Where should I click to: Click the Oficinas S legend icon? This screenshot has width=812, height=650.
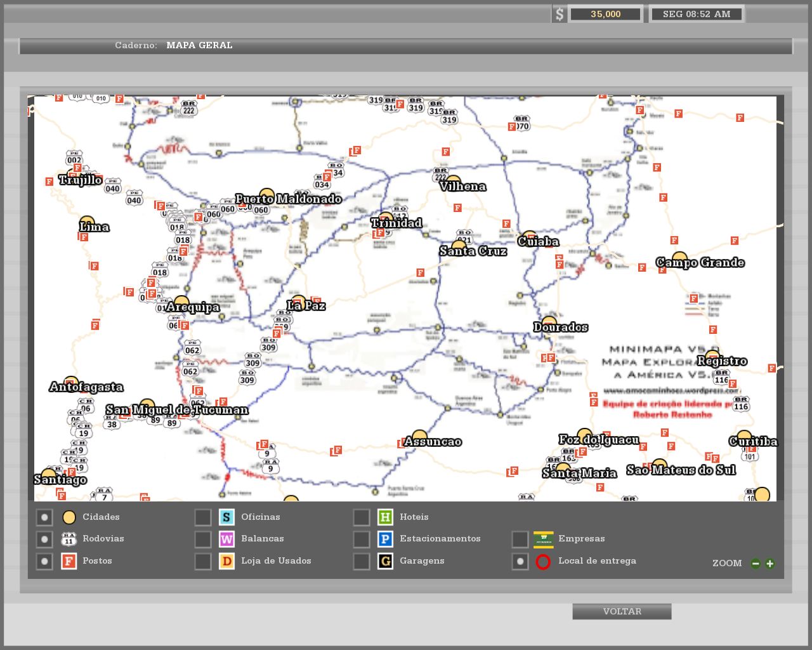point(226,517)
